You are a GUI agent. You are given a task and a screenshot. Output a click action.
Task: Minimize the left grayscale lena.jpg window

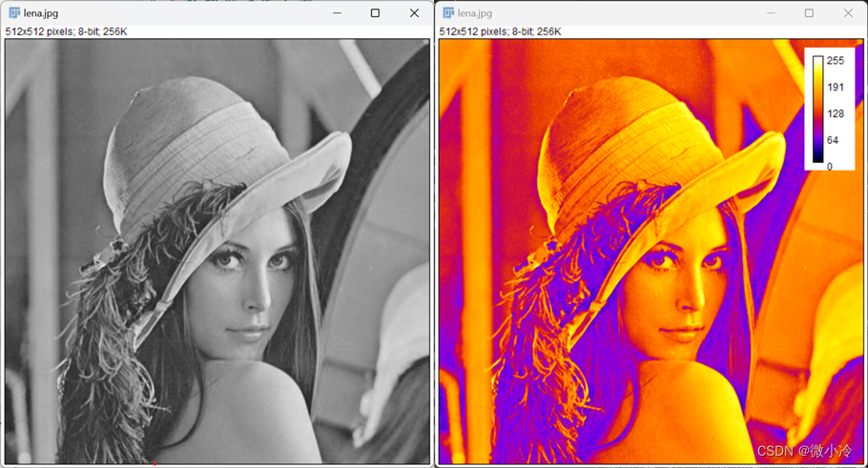[x=337, y=12]
